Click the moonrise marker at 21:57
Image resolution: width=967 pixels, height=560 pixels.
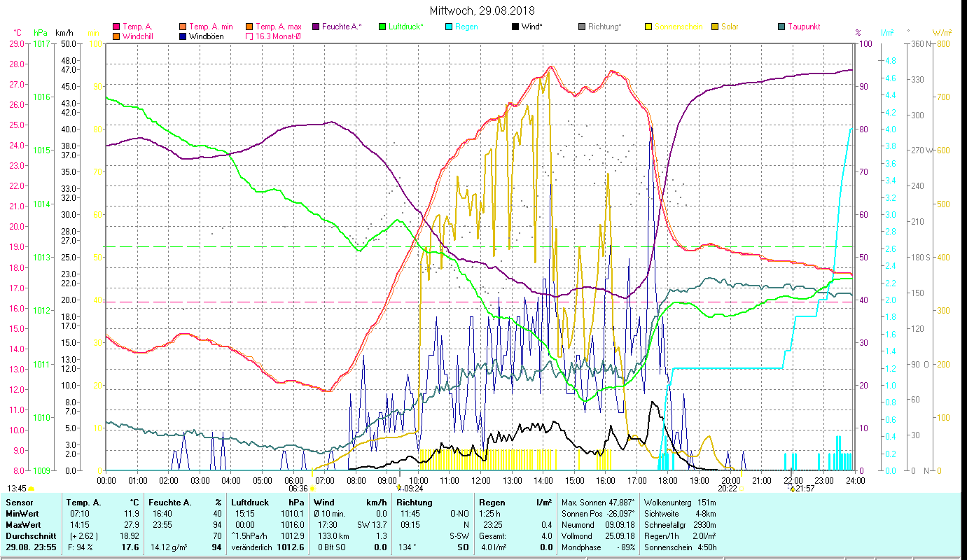[x=793, y=488]
